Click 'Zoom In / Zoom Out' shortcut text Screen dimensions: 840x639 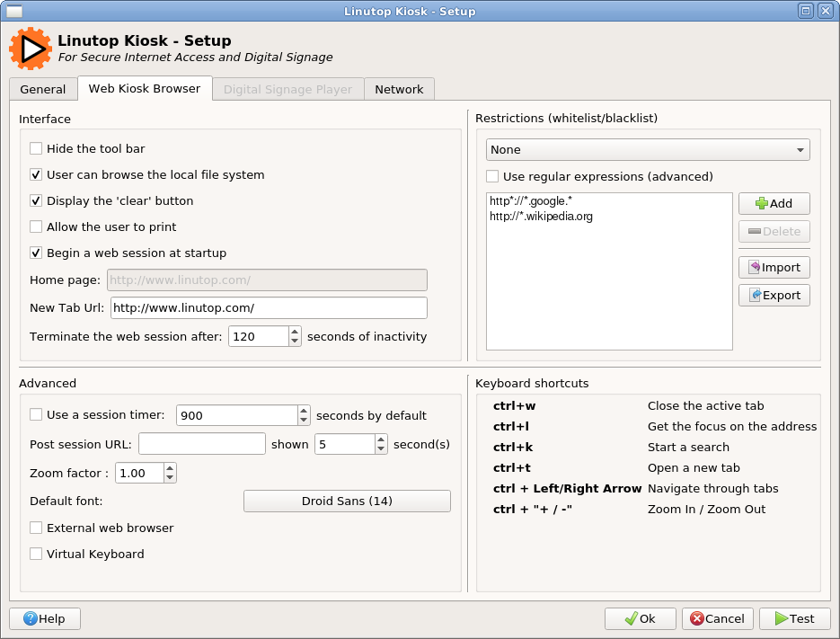[x=707, y=510]
